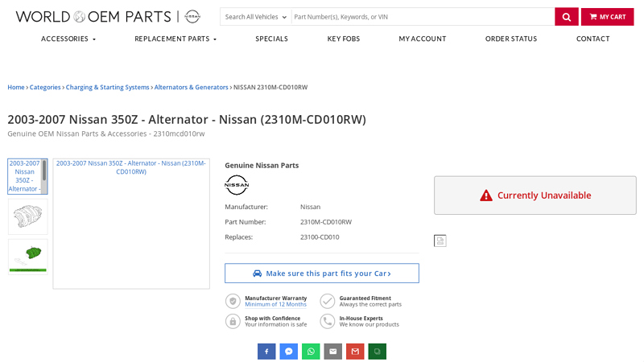Share this part on Facebook
The width and height of the screenshot is (644, 362).
[x=266, y=352]
